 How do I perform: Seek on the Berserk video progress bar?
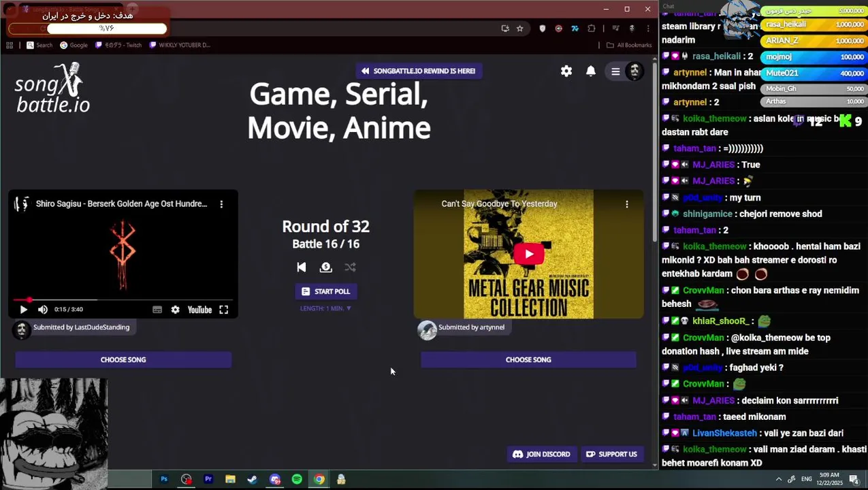(123, 299)
